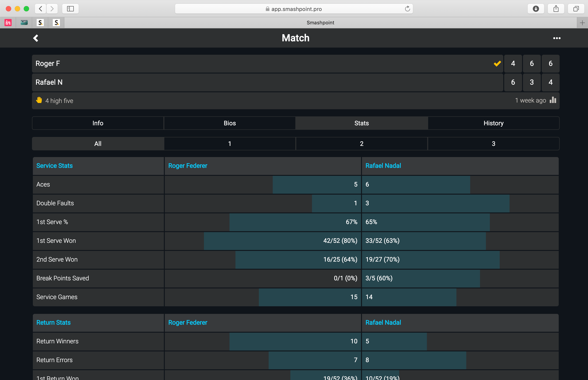The height and width of the screenshot is (380, 588).
Task: Click the 1st Serve Won row label
Action: tap(56, 241)
